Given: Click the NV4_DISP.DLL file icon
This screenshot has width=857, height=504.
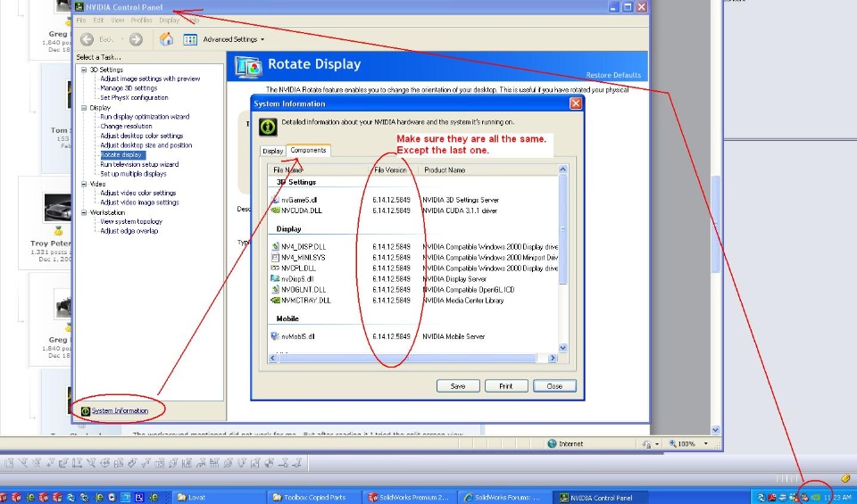Looking at the screenshot, I should pos(276,247).
